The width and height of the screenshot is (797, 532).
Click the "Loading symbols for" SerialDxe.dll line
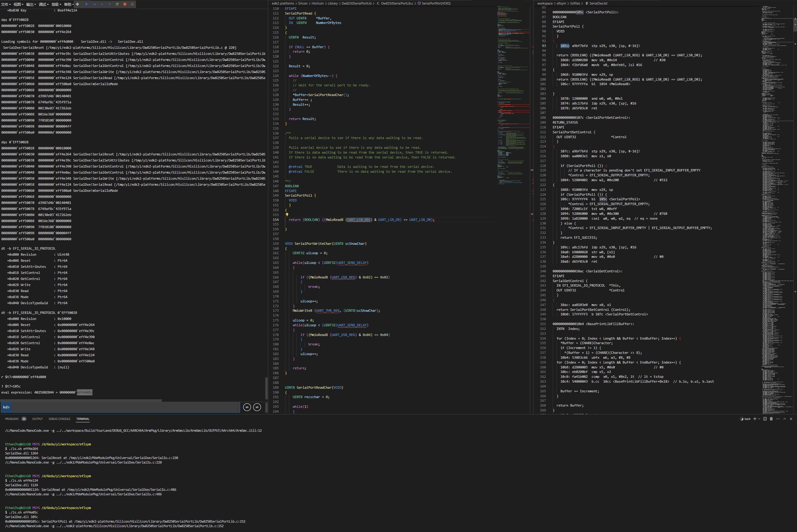click(72, 42)
